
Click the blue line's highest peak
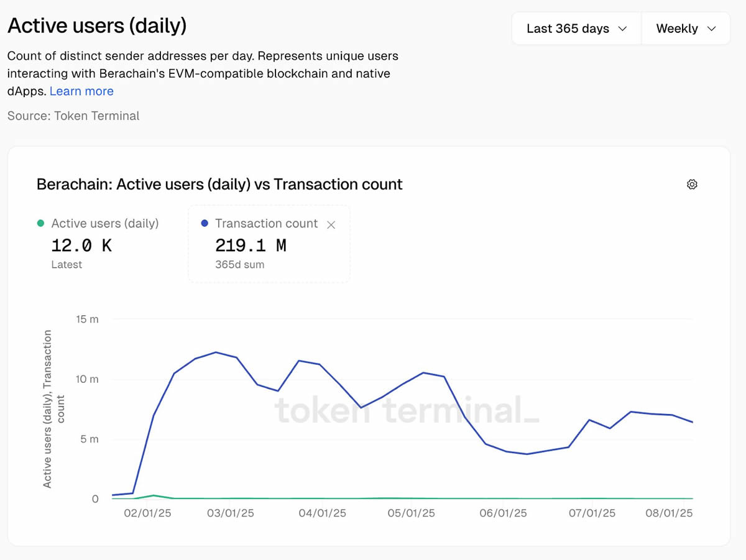tap(215, 352)
